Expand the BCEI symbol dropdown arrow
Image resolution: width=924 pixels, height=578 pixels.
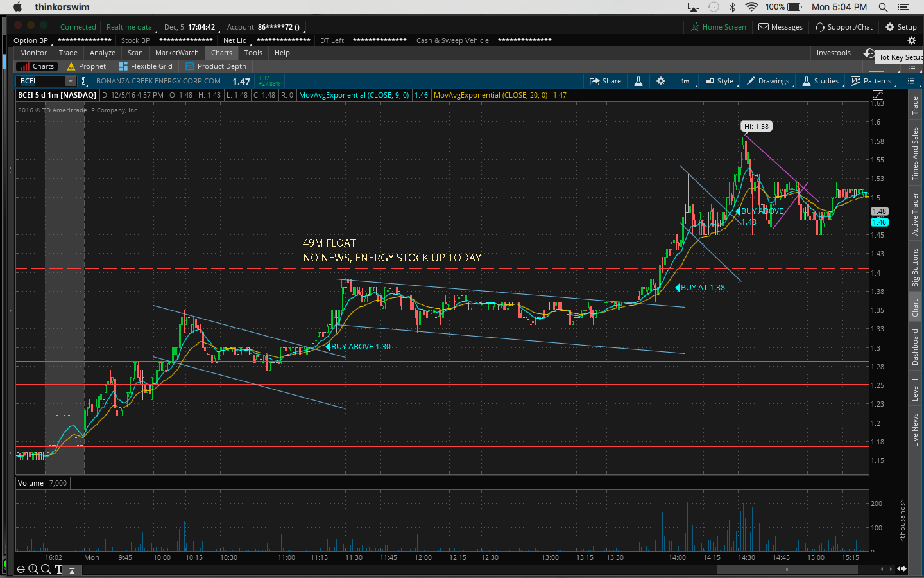pos(70,81)
